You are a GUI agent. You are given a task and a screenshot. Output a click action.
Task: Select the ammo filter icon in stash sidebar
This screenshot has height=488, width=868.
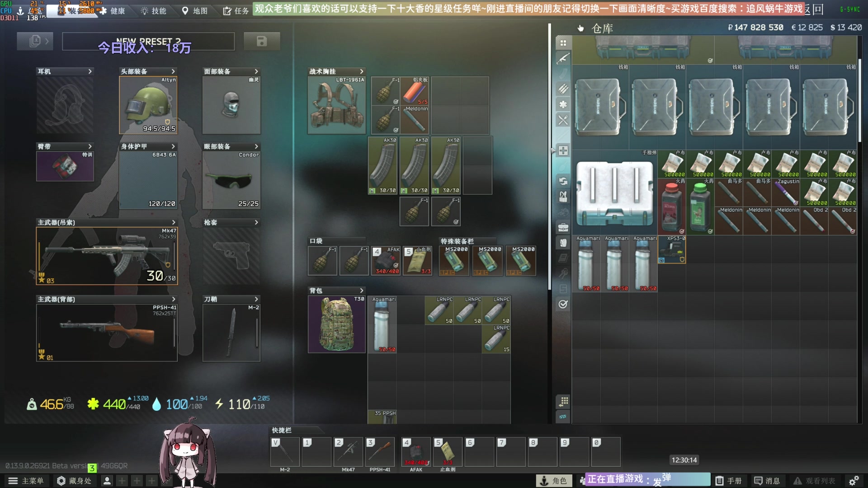[563, 89]
